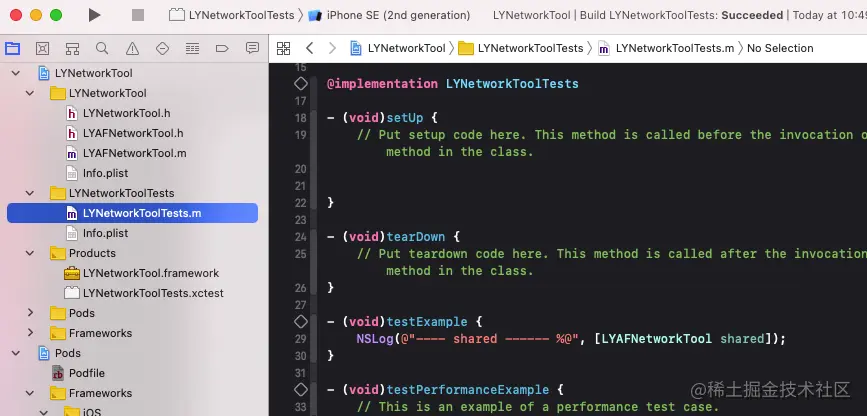Open the Debug navigator icon

[x=192, y=48]
